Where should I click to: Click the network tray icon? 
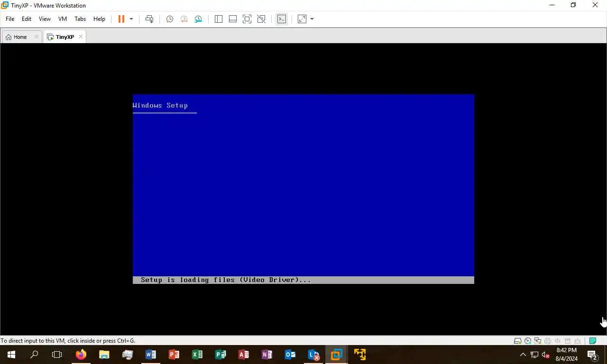(534, 355)
